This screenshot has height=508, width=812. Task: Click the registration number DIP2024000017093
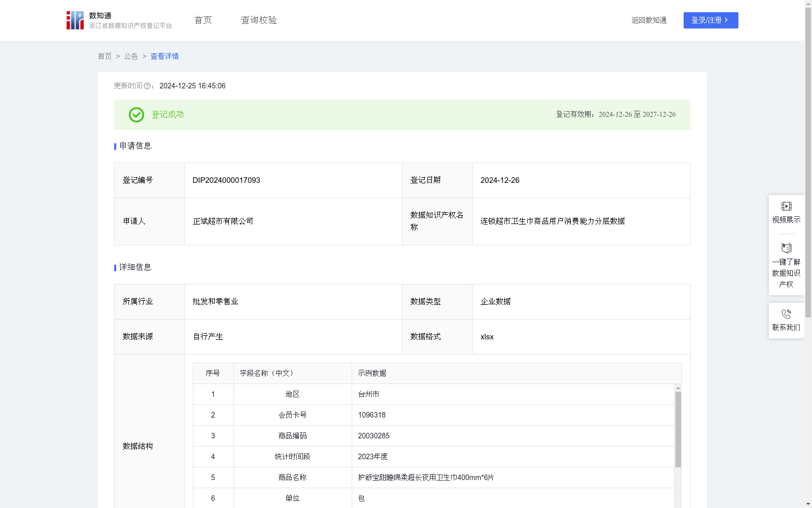click(x=226, y=180)
